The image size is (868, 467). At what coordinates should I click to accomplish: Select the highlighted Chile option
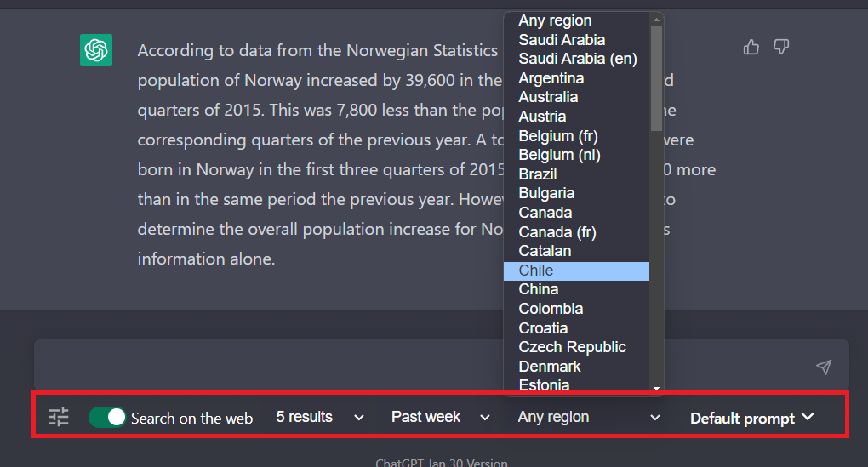point(576,271)
